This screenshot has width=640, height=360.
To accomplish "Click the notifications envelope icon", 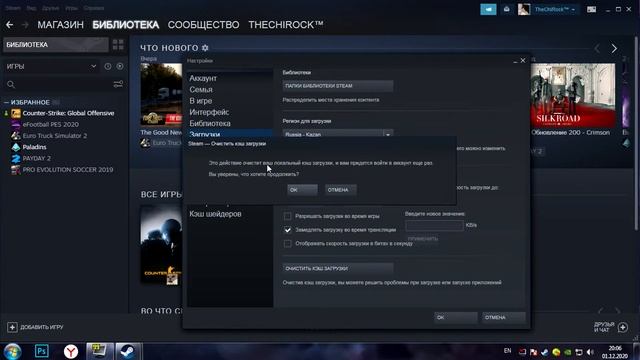I will [507, 9].
